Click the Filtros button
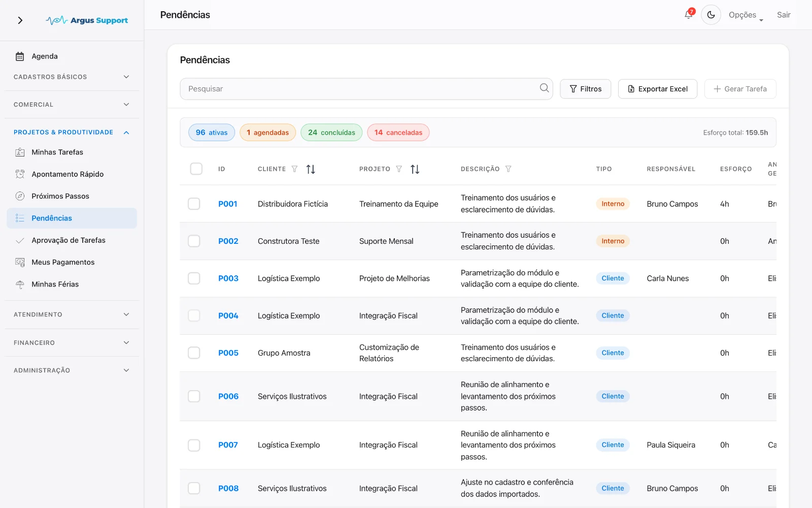Image resolution: width=812 pixels, height=508 pixels. (586, 89)
